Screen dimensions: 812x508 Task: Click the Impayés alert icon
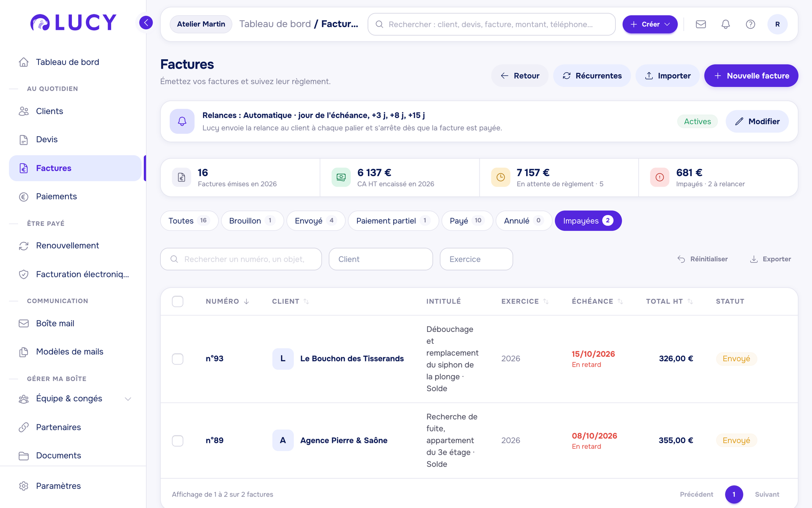pos(660,177)
